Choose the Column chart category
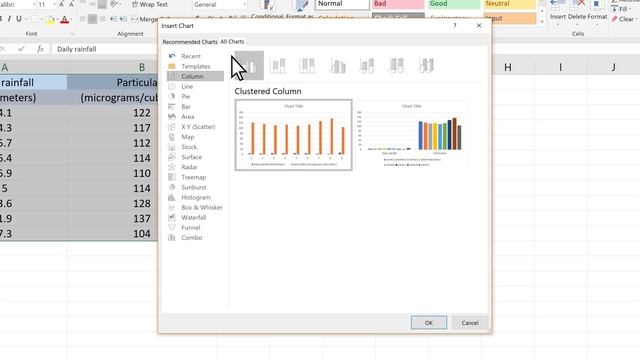The image size is (640, 360). 195,76
